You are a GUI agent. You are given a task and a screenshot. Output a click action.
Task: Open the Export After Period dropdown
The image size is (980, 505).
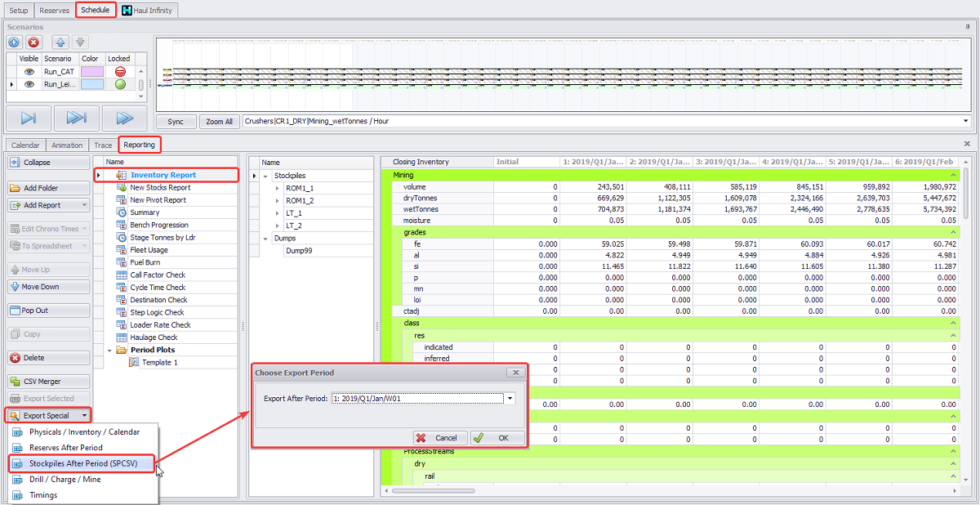pos(510,399)
